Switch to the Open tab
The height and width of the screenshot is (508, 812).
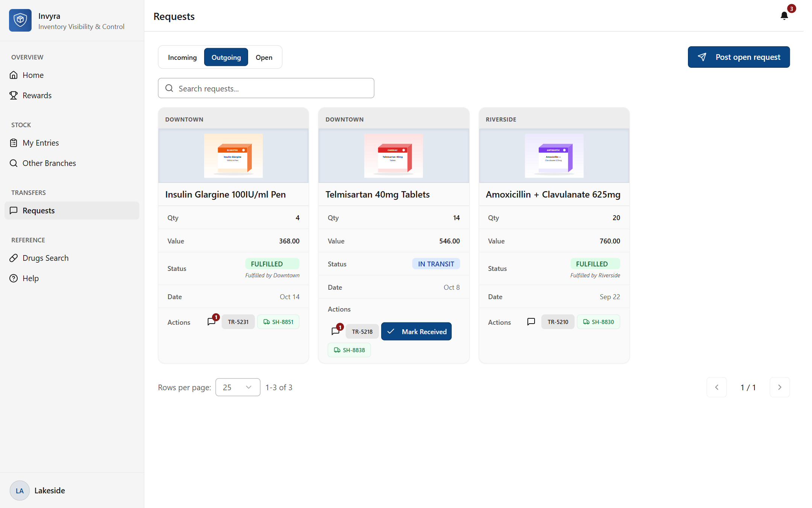264,57
